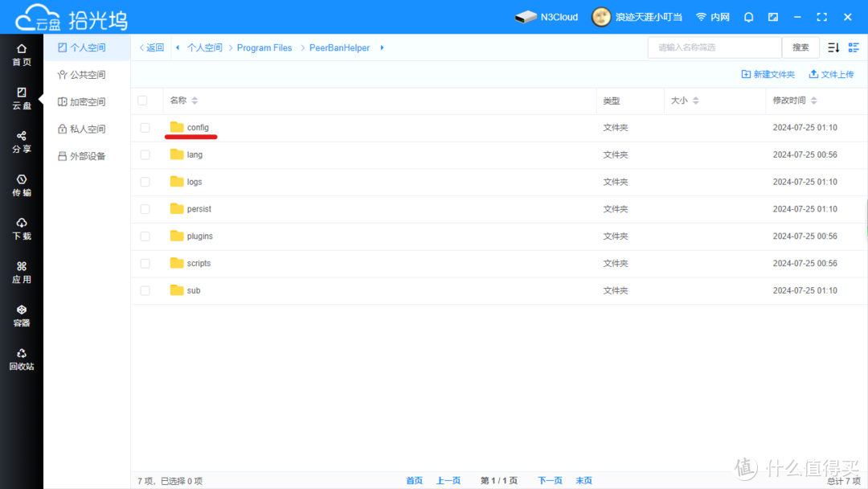
Task: Tick the checkbox beside the logs folder
Action: (x=145, y=182)
